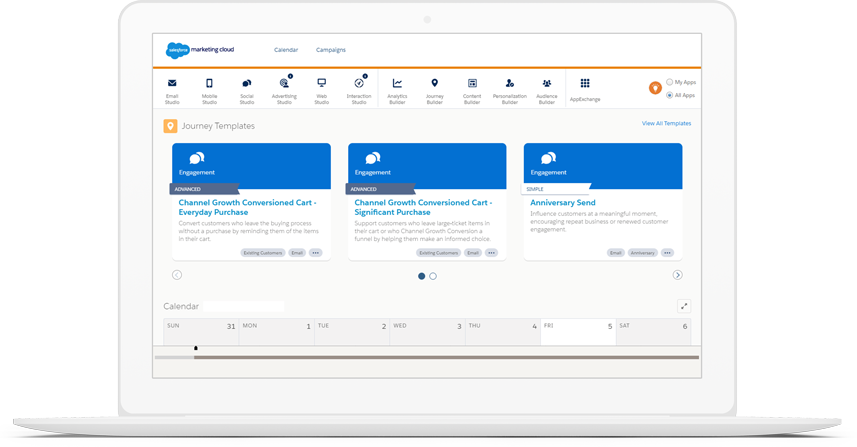This screenshot has width=857, height=447.
Task: Click Email tag on Everyday Purchase card
Action: coord(297,253)
